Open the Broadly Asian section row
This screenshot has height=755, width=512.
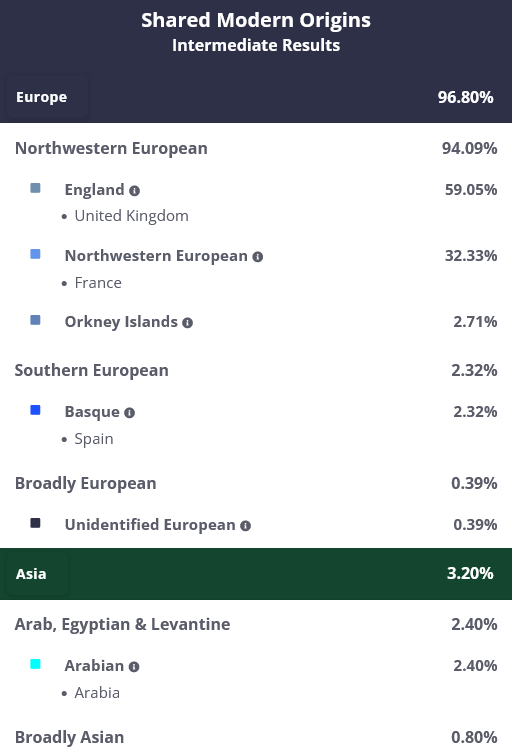(x=256, y=737)
